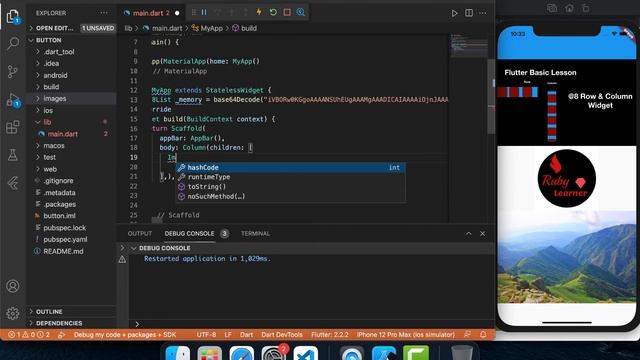Open the Accounts icon in the activity bar

click(x=13, y=286)
